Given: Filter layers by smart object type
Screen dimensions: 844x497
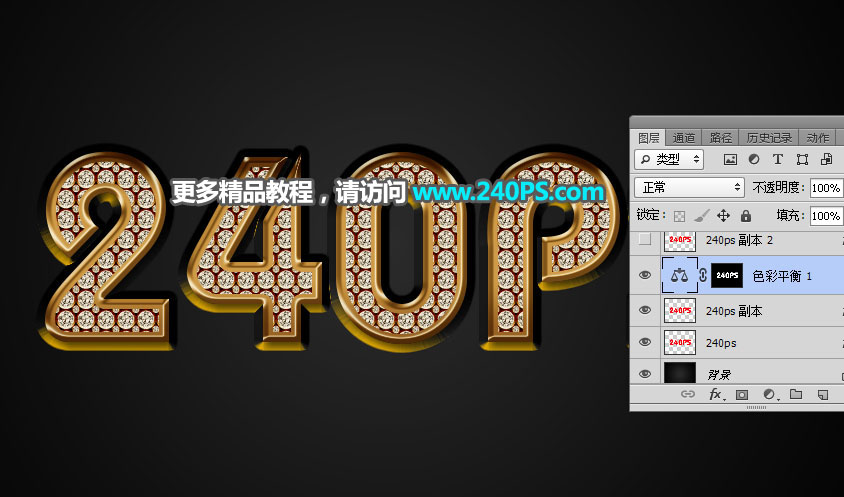Looking at the screenshot, I should [826, 159].
